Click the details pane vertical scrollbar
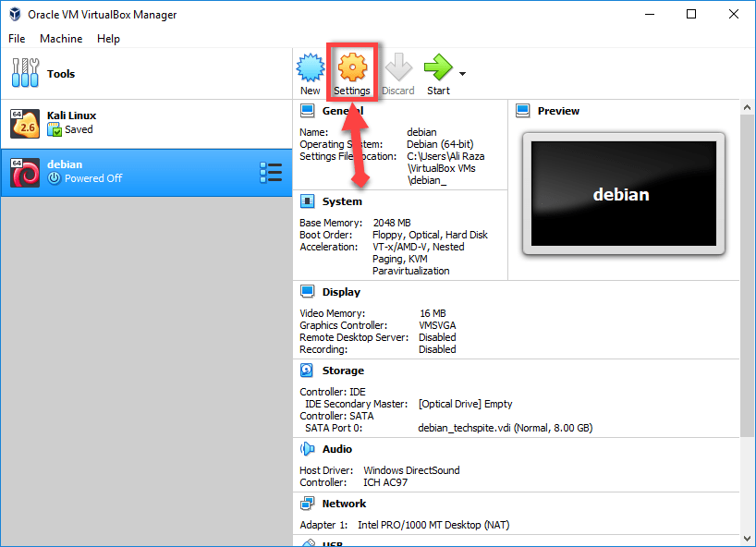This screenshot has width=756, height=547. [748, 277]
